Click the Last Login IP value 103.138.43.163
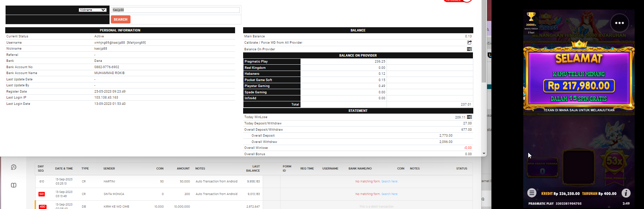This screenshot has height=209, width=644. (106, 98)
